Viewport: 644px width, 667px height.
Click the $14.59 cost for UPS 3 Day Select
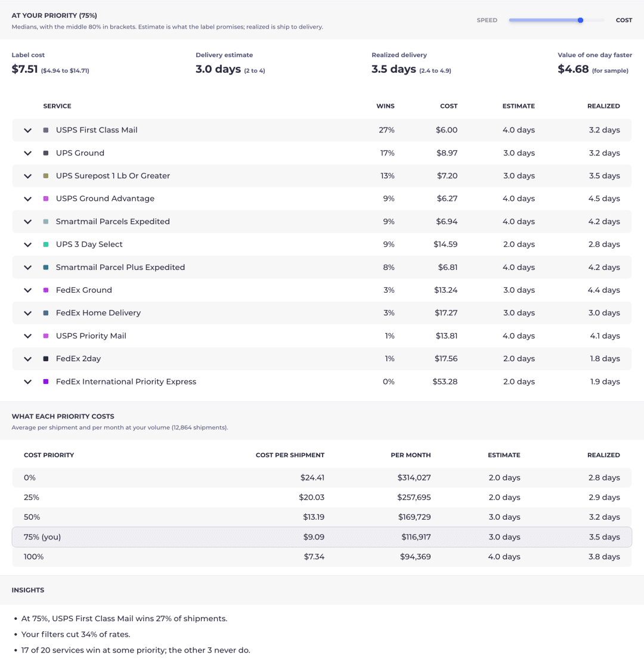tap(445, 244)
